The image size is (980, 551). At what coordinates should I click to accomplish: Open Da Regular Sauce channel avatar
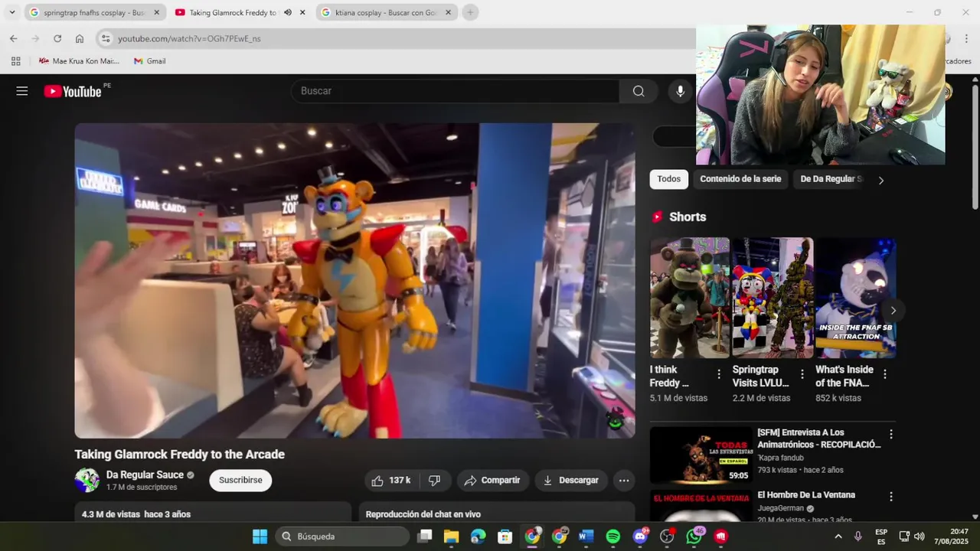(x=87, y=481)
